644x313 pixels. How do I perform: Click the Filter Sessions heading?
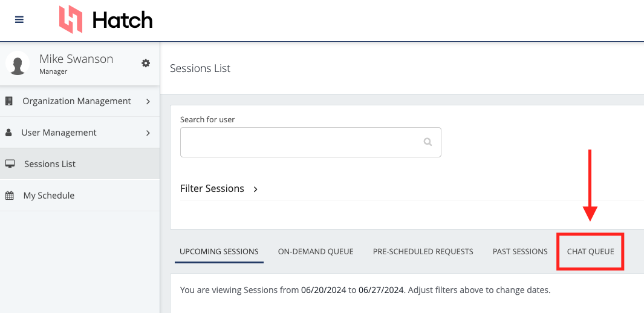click(212, 189)
